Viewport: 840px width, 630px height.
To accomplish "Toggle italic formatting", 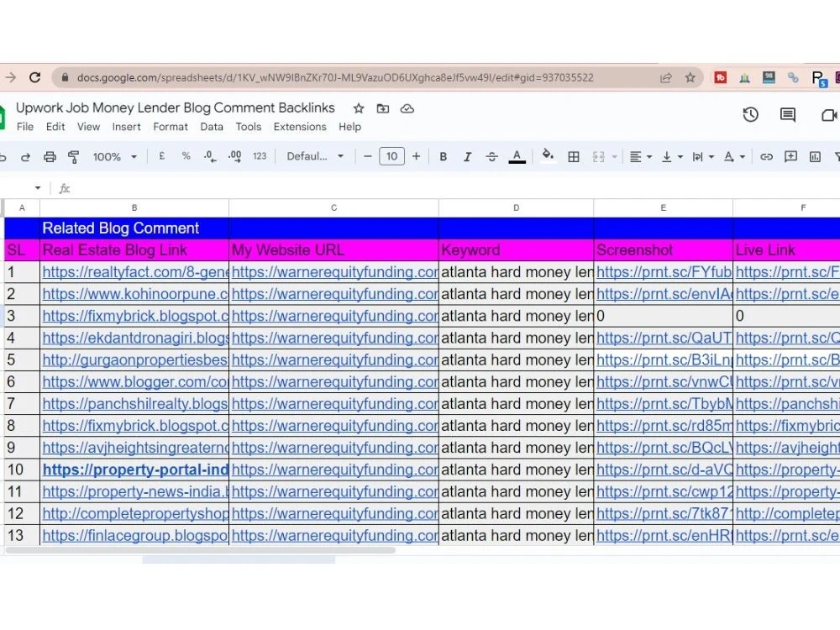I will point(467,156).
